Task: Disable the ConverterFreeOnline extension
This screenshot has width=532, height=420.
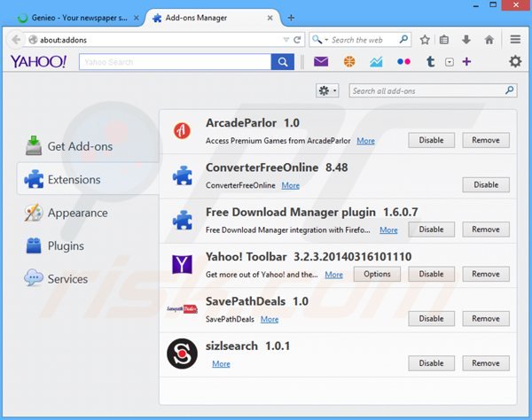Action: (485, 184)
